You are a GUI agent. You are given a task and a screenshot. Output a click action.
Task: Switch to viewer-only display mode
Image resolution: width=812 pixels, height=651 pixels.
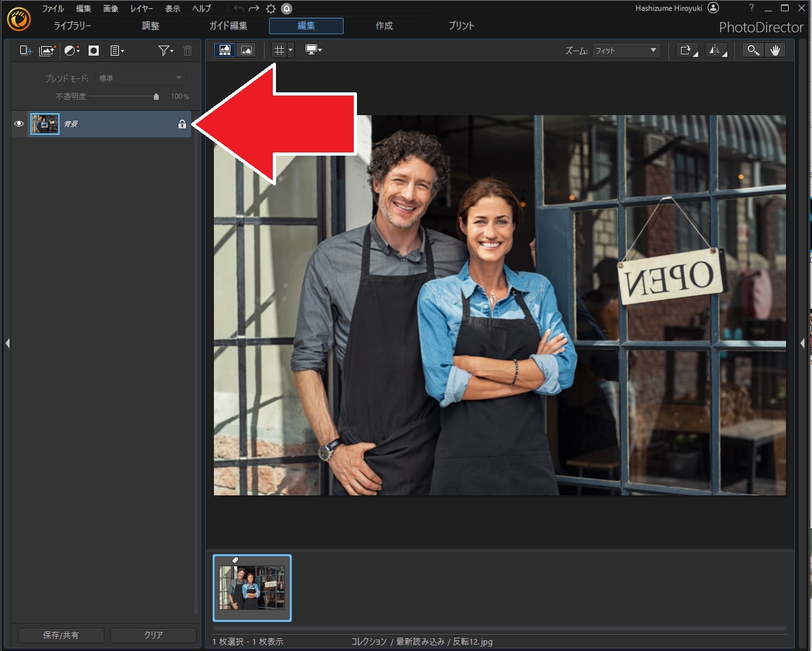(x=246, y=51)
